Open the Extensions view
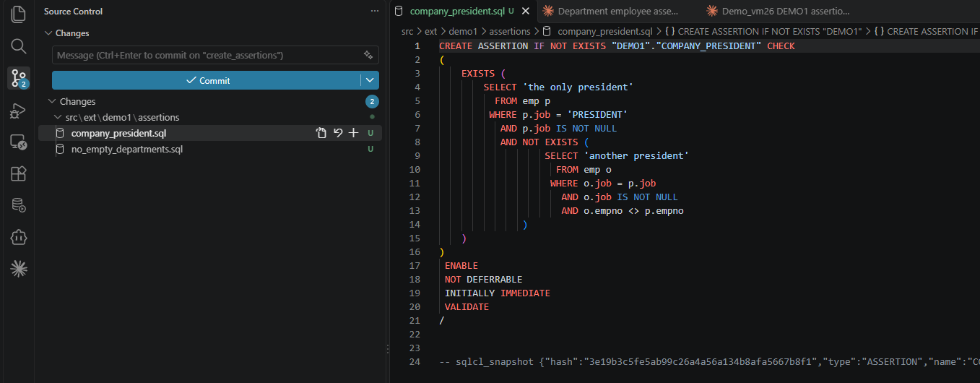The height and width of the screenshot is (383, 980). click(19, 174)
